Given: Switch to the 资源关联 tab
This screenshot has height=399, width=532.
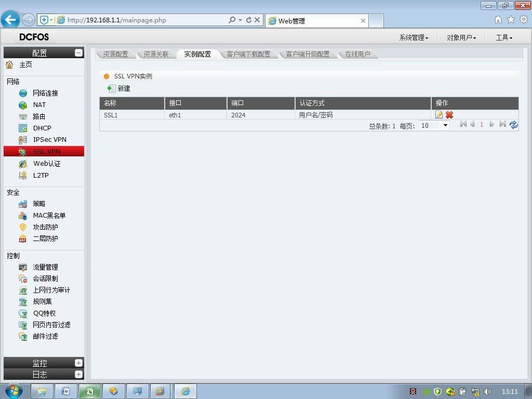Looking at the screenshot, I should pyautogui.click(x=156, y=54).
